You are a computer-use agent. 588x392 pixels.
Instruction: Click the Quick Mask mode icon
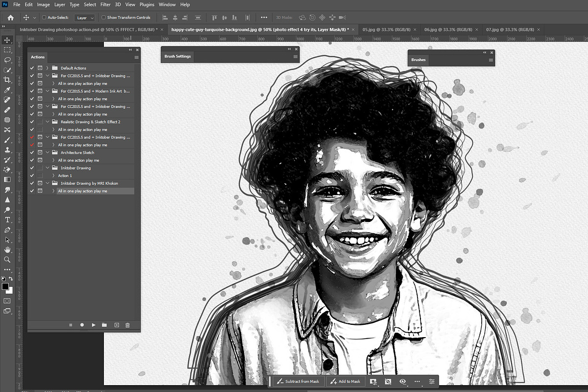7,300
